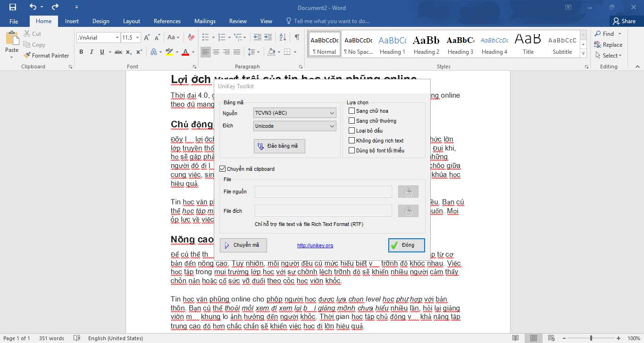Click the Bullets list icon
This screenshot has height=343, width=644.
pyautogui.click(x=205, y=37)
